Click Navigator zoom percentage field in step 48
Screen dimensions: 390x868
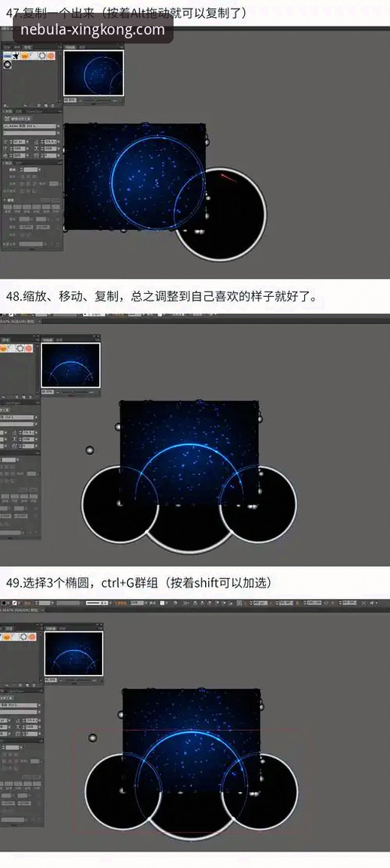coord(47,392)
